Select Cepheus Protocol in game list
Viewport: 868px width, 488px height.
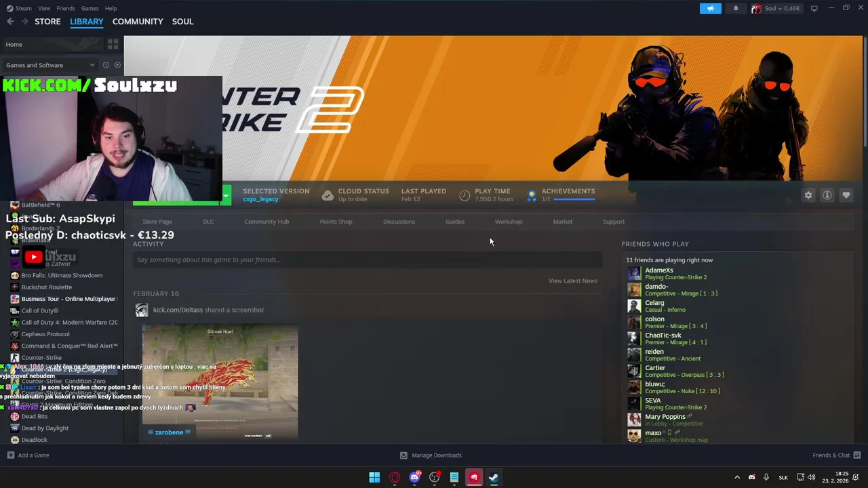click(45, 334)
